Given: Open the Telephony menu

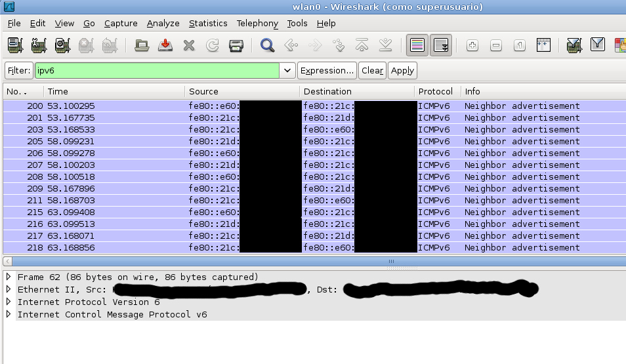Looking at the screenshot, I should 257,23.
